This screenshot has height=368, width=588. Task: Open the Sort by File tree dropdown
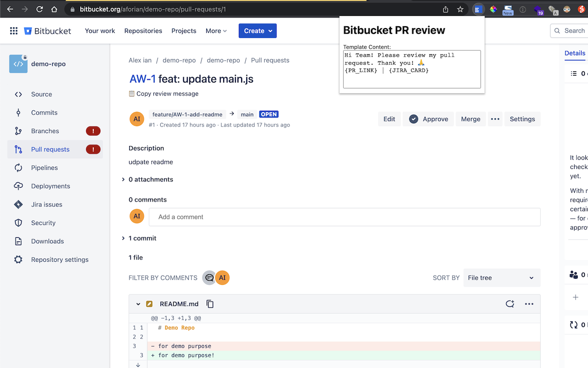click(x=502, y=278)
